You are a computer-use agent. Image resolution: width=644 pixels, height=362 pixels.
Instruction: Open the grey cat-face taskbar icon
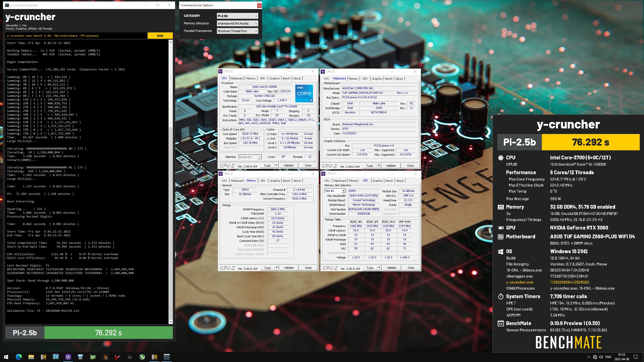click(130, 357)
